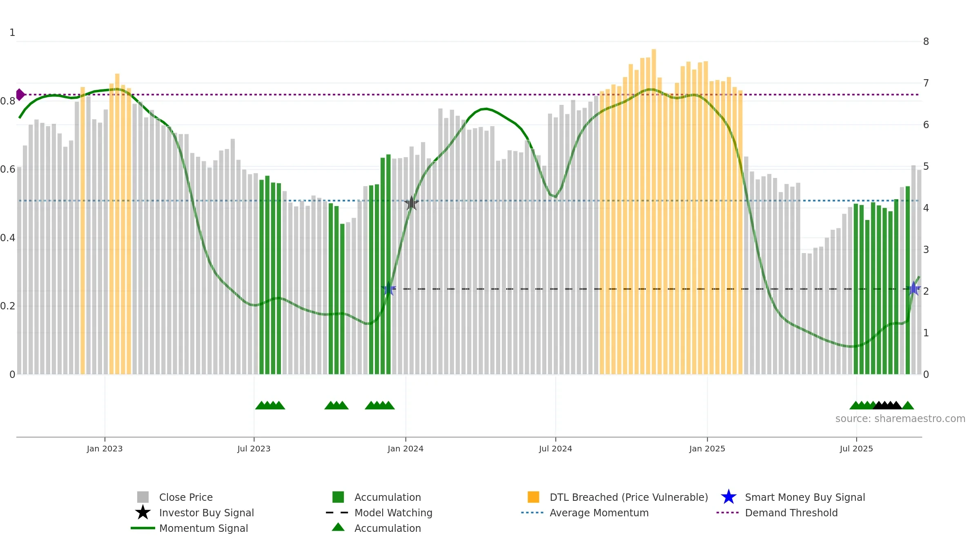
Task: Click the purple diamond marker on threshold line
Action: 20,95
